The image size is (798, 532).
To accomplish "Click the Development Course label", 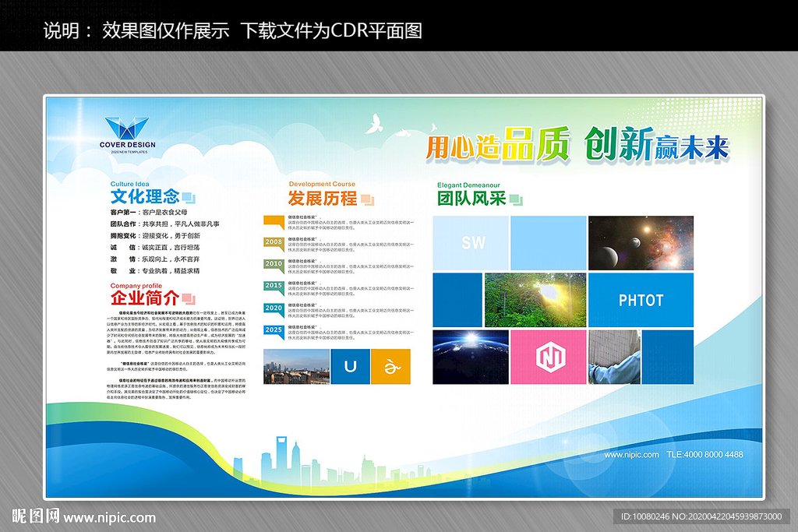I will pyautogui.click(x=322, y=184).
